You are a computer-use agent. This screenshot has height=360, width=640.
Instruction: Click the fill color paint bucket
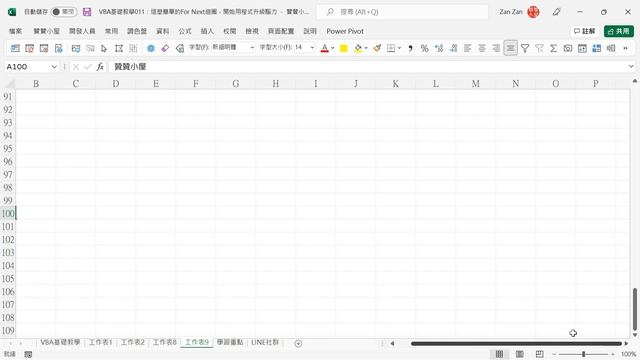tap(358, 48)
